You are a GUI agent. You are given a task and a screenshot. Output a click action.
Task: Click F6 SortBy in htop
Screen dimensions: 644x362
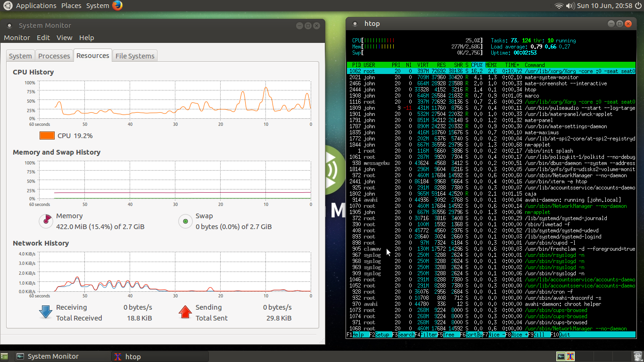(471, 335)
